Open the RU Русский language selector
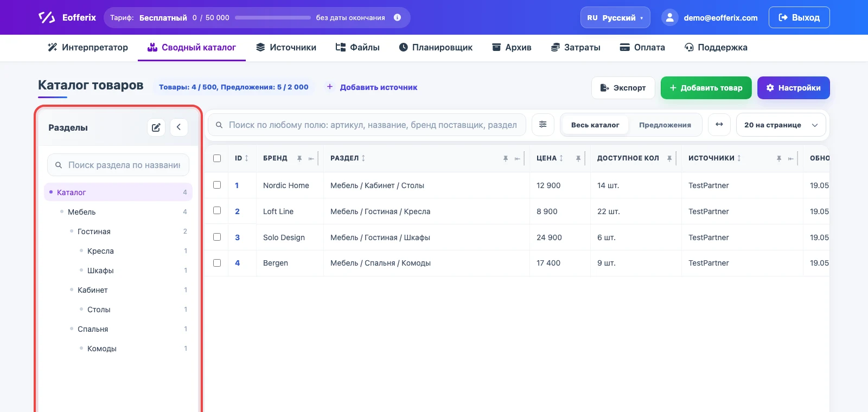This screenshot has width=868, height=412. [x=615, y=17]
